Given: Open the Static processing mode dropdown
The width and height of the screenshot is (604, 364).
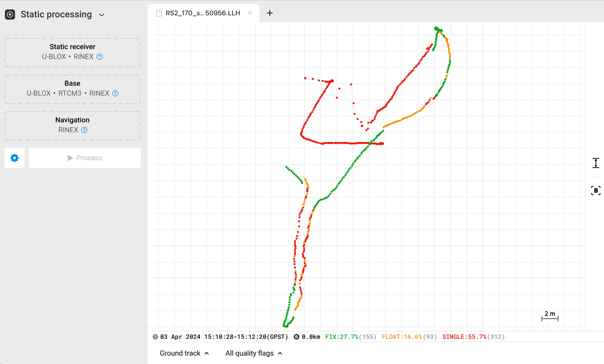Looking at the screenshot, I should click(102, 15).
